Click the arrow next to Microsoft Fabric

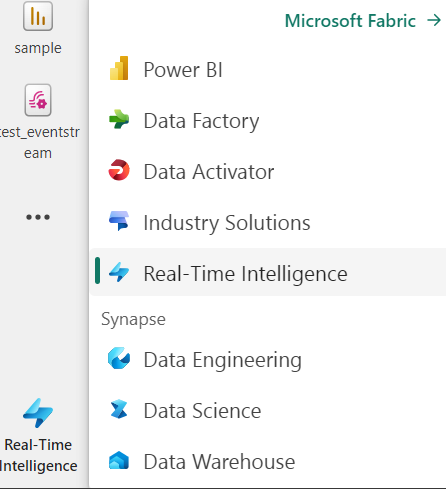[x=434, y=21]
